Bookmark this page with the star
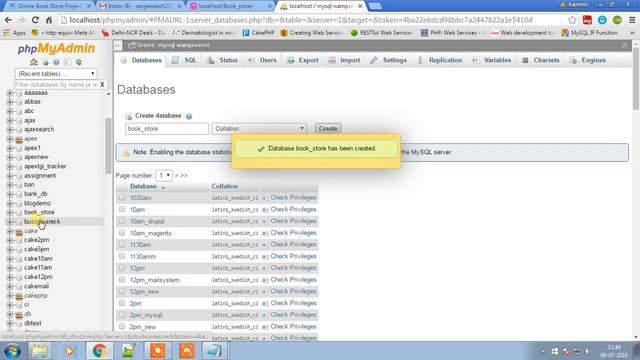The height and width of the screenshot is (360, 640). [572, 20]
